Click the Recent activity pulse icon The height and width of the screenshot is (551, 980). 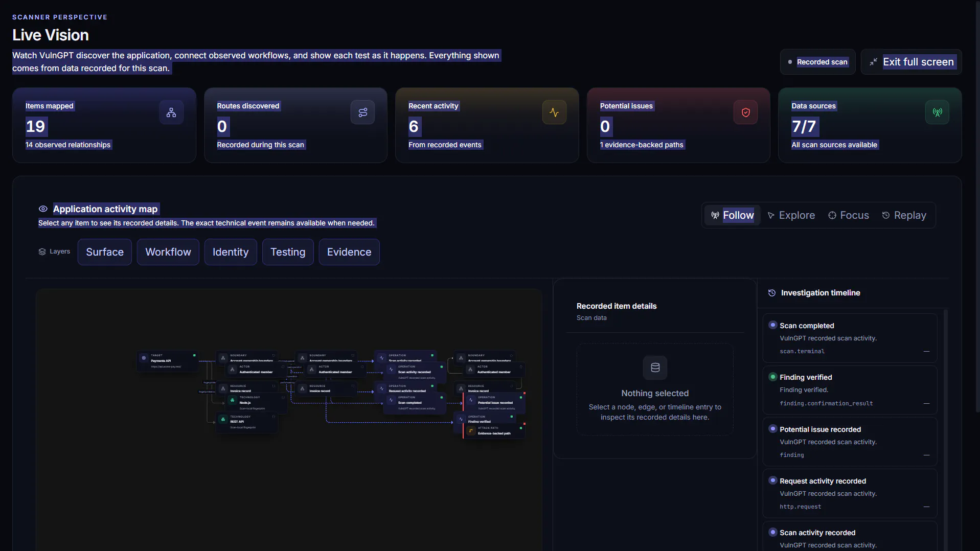pos(554,112)
